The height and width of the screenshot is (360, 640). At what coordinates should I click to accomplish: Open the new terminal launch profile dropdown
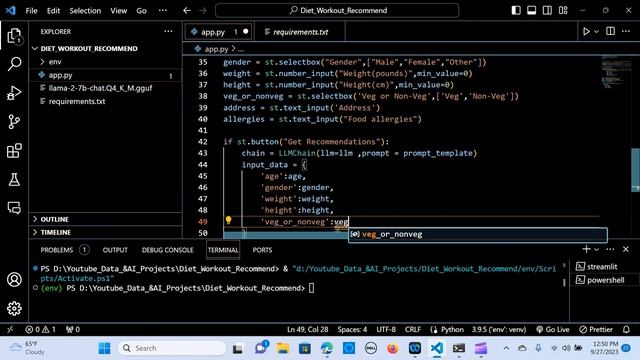coord(596,249)
